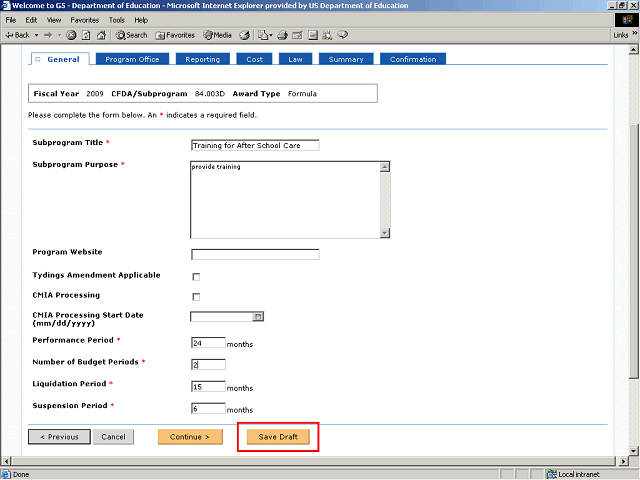Click the Number of Budget Periods field
This screenshot has width=640, height=480.
208,364
